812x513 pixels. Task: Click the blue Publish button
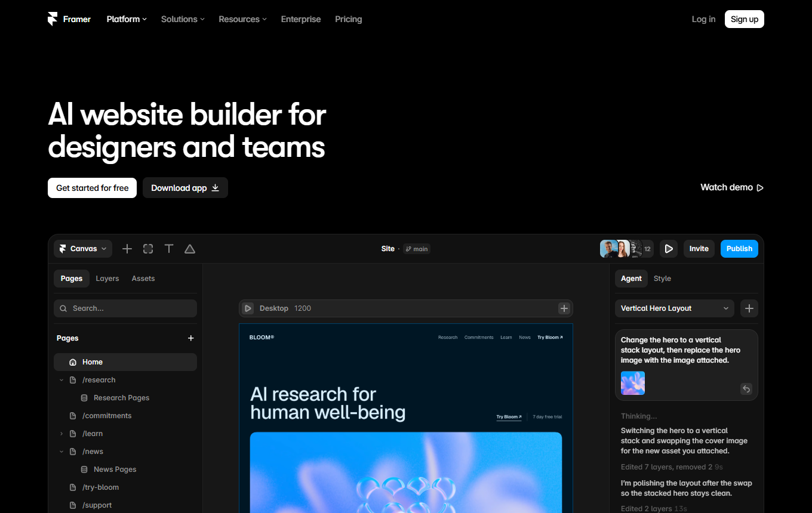point(739,249)
